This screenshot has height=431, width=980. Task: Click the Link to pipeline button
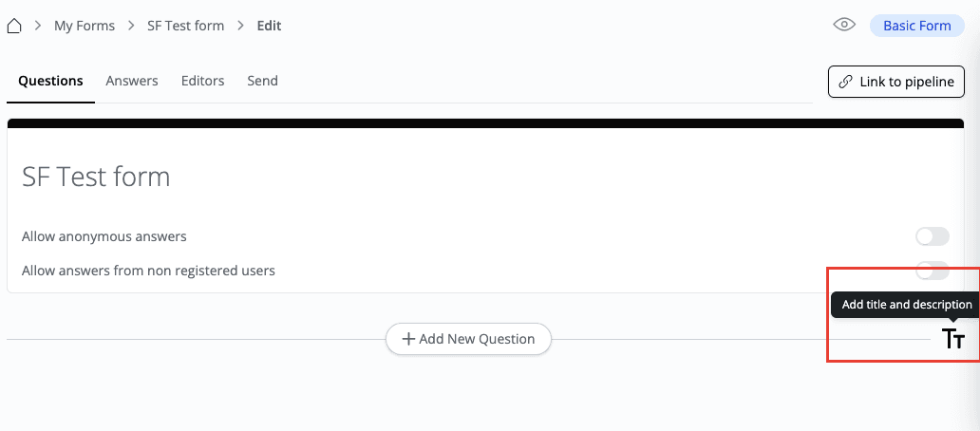pyautogui.click(x=896, y=82)
